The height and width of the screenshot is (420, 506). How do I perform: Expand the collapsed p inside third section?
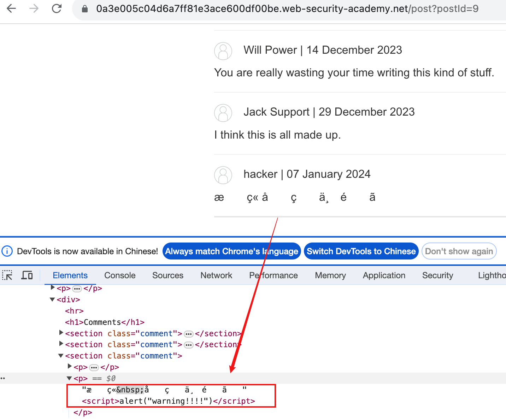click(x=70, y=366)
